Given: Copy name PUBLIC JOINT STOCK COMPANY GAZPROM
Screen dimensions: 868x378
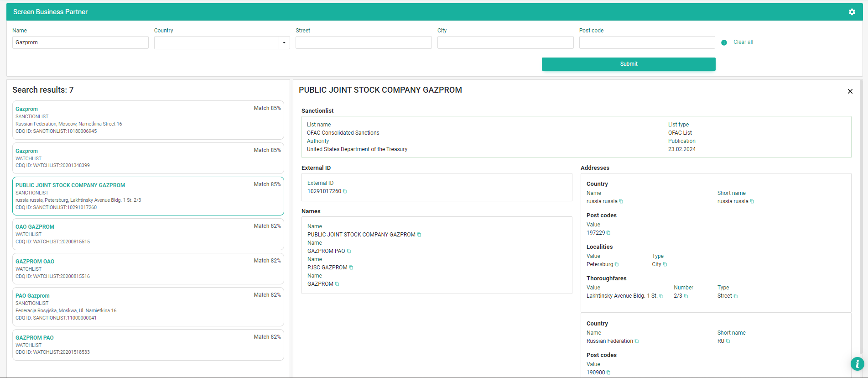Looking at the screenshot, I should pyautogui.click(x=419, y=235).
